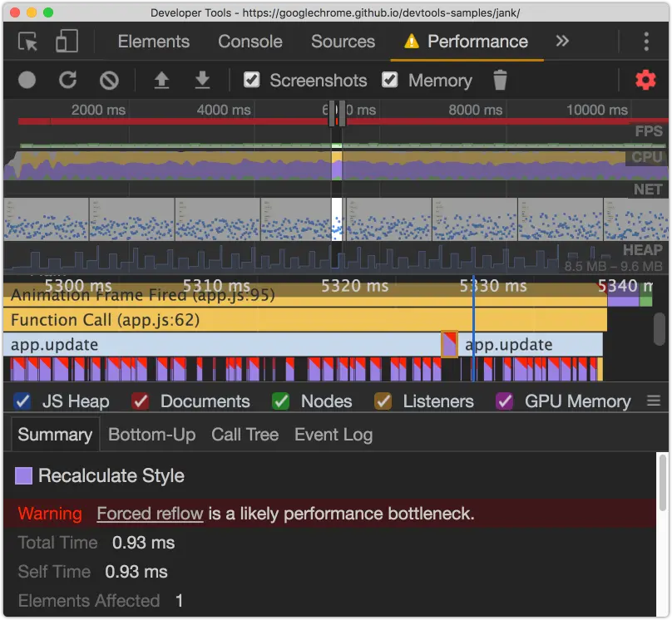
Task: Select the second app.update bar on the right
Action: click(x=531, y=344)
